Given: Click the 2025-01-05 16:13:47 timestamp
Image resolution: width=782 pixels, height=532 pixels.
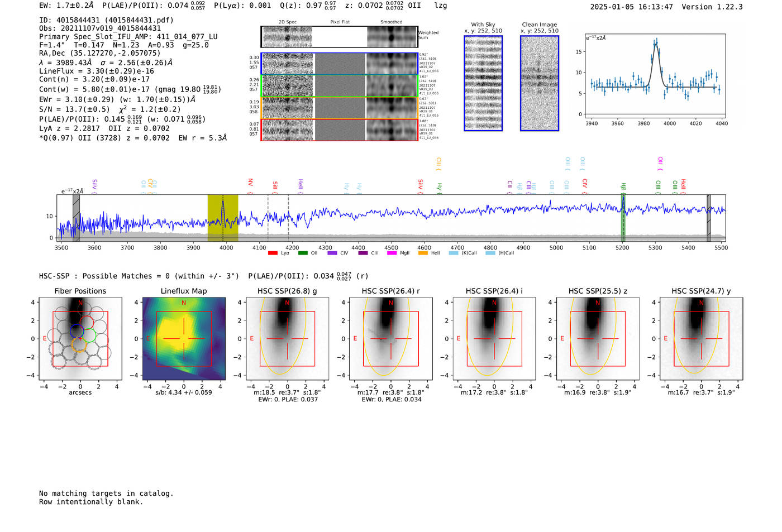Looking at the screenshot, I should click(x=631, y=7).
